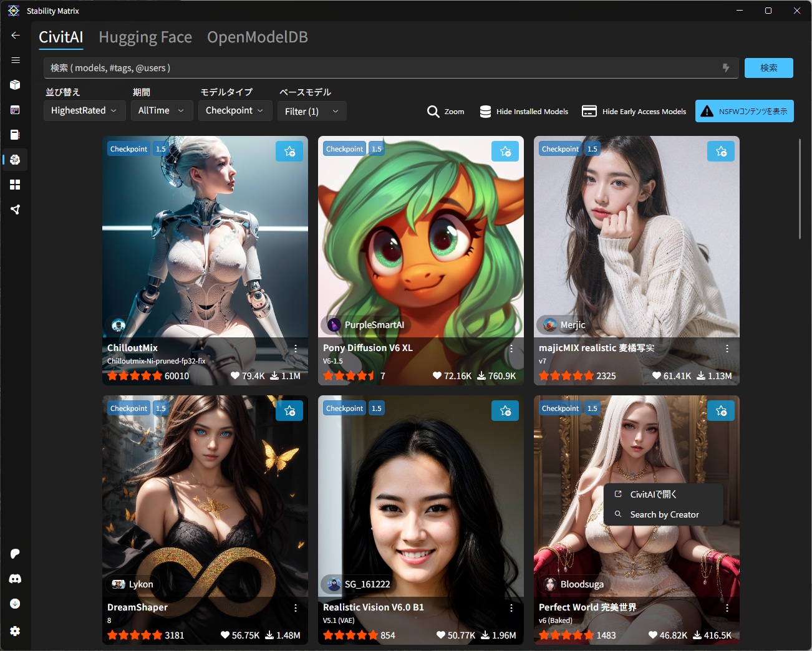Switch to the Hugging Face tab
The height and width of the screenshot is (651, 812).
pos(145,37)
